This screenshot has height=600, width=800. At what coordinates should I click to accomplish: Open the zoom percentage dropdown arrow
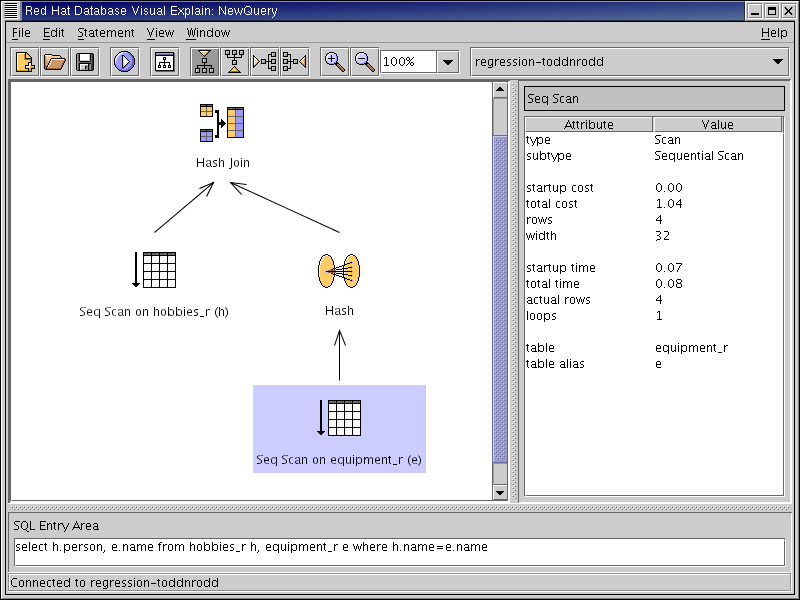point(448,62)
